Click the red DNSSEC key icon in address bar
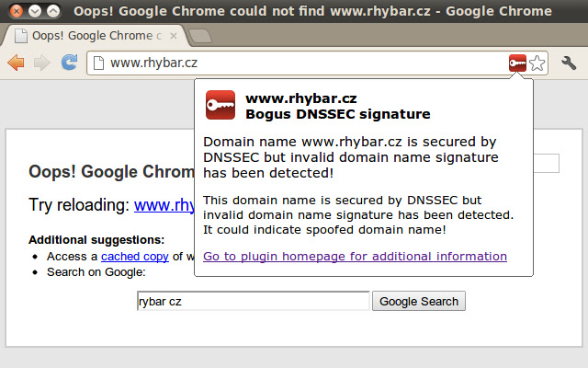The height and width of the screenshot is (368, 588). tap(517, 63)
